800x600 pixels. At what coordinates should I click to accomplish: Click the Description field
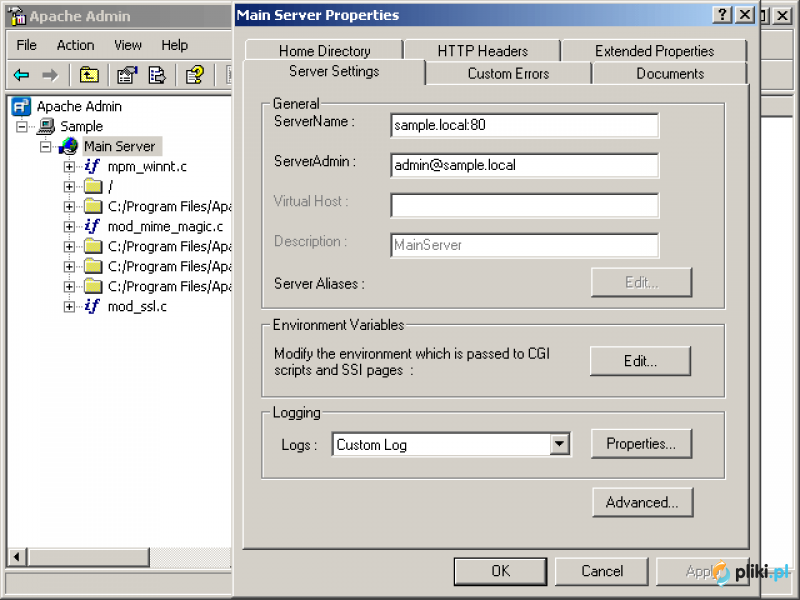[x=524, y=245]
